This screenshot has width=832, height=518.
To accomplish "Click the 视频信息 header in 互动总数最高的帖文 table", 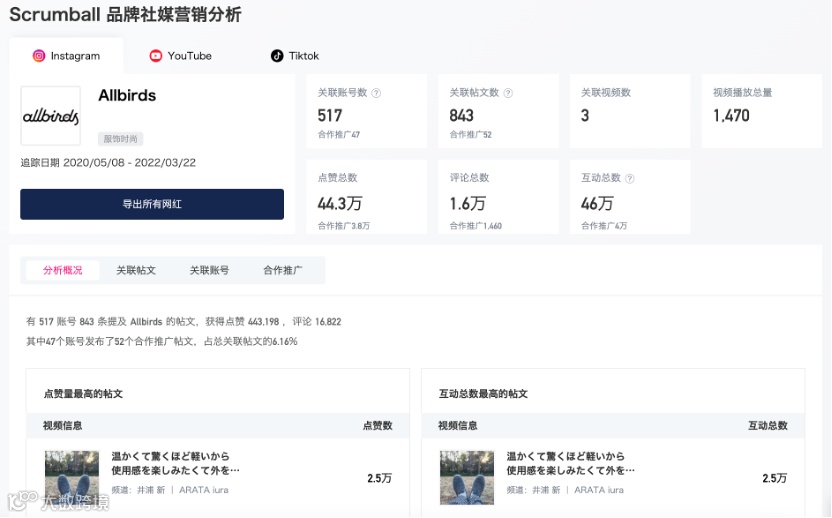I will [x=457, y=426].
